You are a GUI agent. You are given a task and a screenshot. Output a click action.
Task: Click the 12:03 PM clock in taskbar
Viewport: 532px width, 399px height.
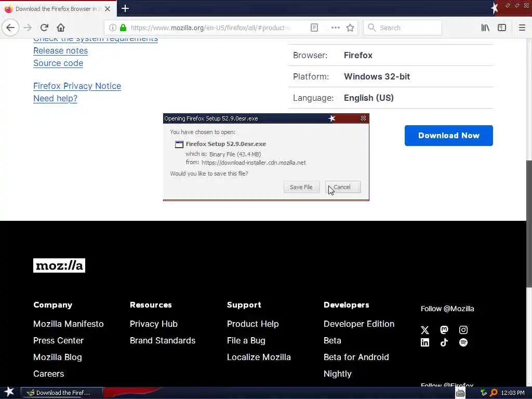pos(513,393)
